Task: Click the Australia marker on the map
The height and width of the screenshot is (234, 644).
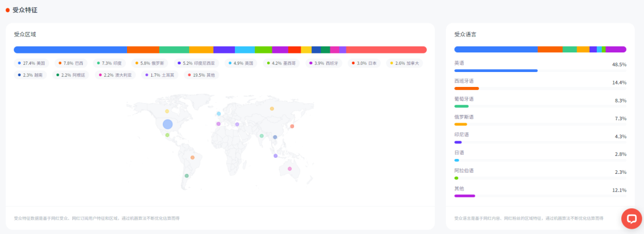Action: point(290,169)
